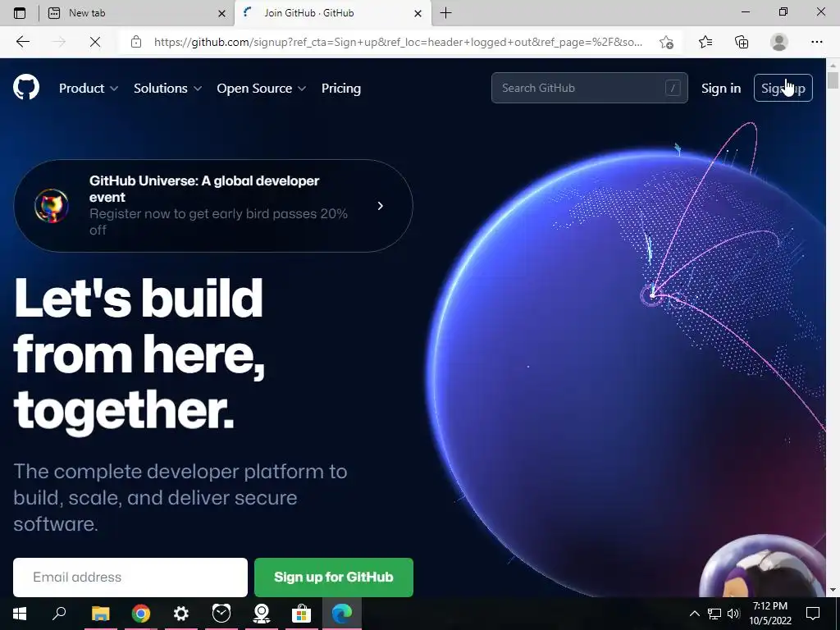
Task: Show hidden tray icons chevron
Action: [x=694, y=614]
